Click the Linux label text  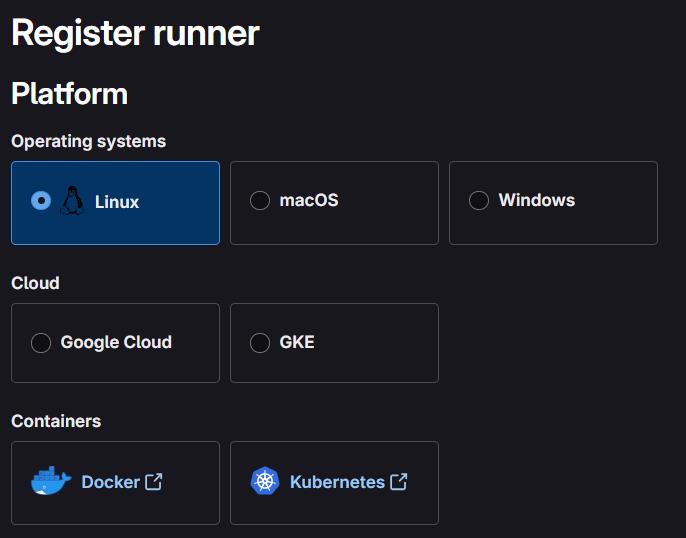pyautogui.click(x=117, y=202)
